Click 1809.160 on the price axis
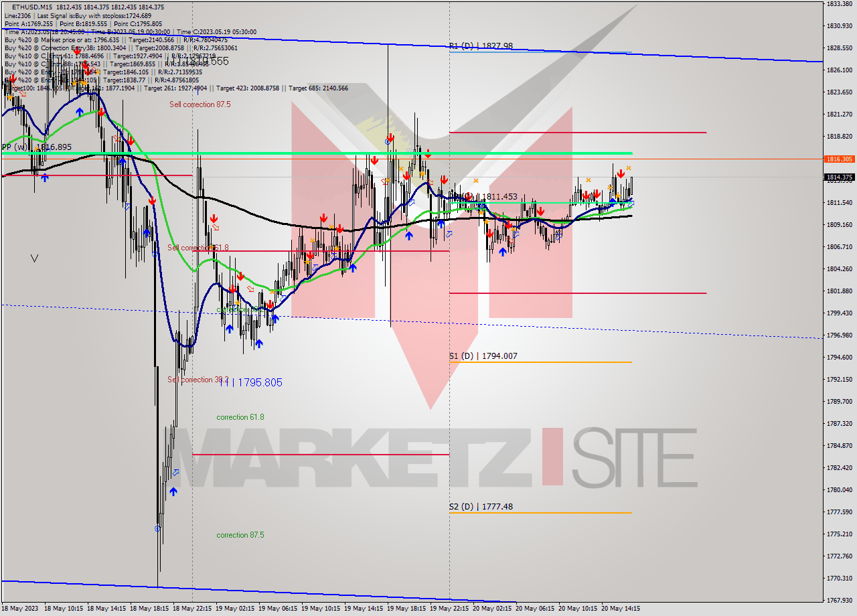857x616 pixels. [x=839, y=224]
